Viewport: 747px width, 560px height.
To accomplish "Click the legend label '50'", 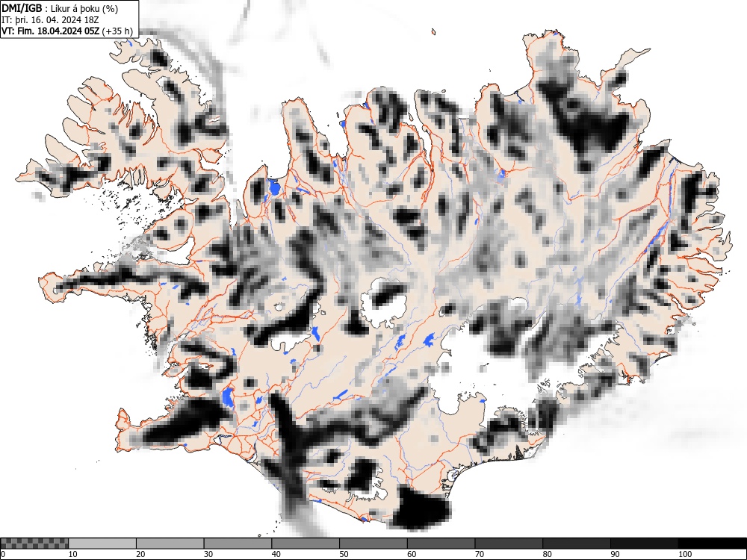I will pyautogui.click(x=344, y=554).
